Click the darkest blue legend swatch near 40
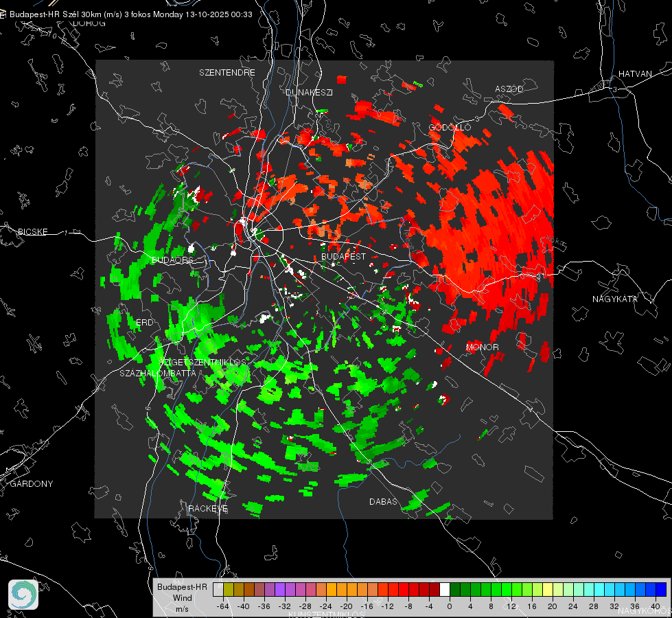 tap(661, 590)
